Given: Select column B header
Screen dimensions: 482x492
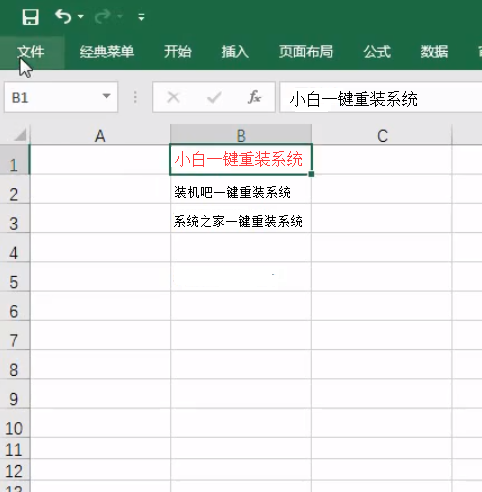Looking at the screenshot, I should (241, 135).
